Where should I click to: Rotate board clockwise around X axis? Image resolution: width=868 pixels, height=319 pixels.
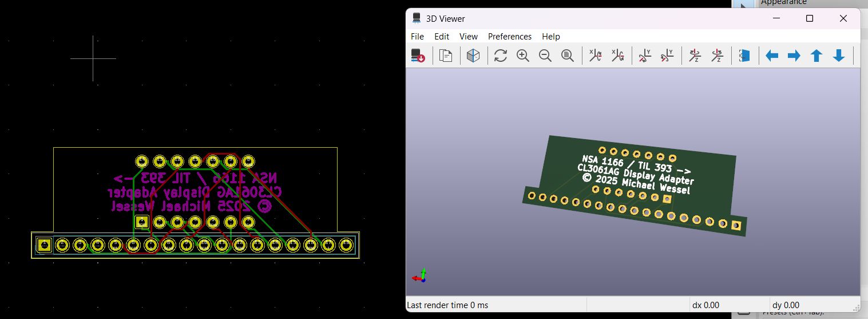click(x=595, y=56)
